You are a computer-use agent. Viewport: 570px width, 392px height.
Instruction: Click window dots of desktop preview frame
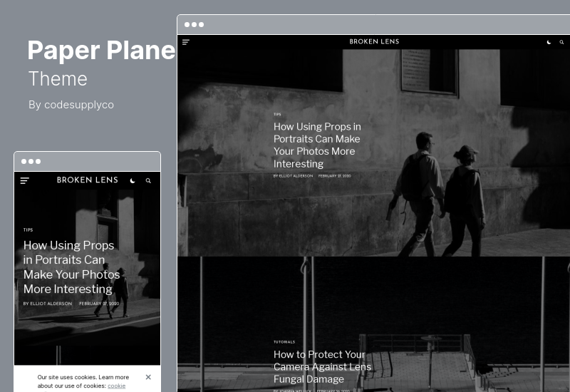pos(194,25)
